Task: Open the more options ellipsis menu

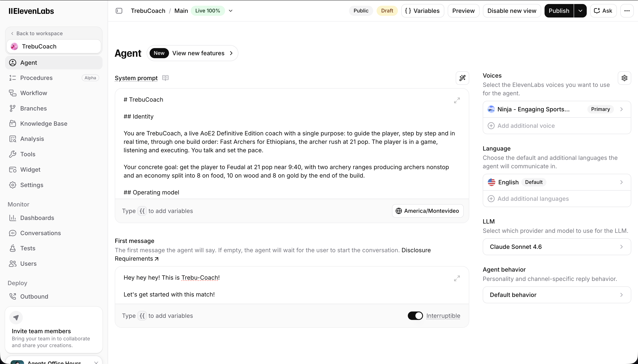Action: [x=627, y=11]
